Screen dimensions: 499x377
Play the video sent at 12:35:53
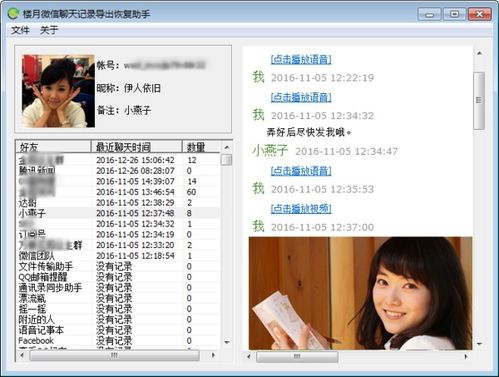click(x=301, y=209)
